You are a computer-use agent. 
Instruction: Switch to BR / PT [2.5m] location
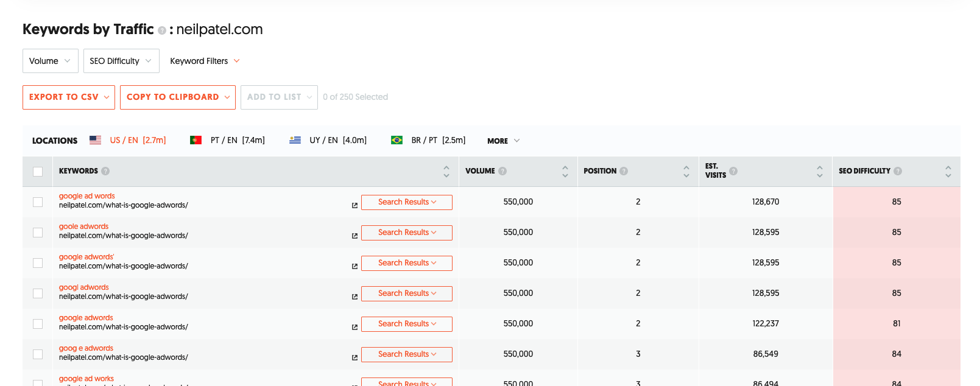439,140
